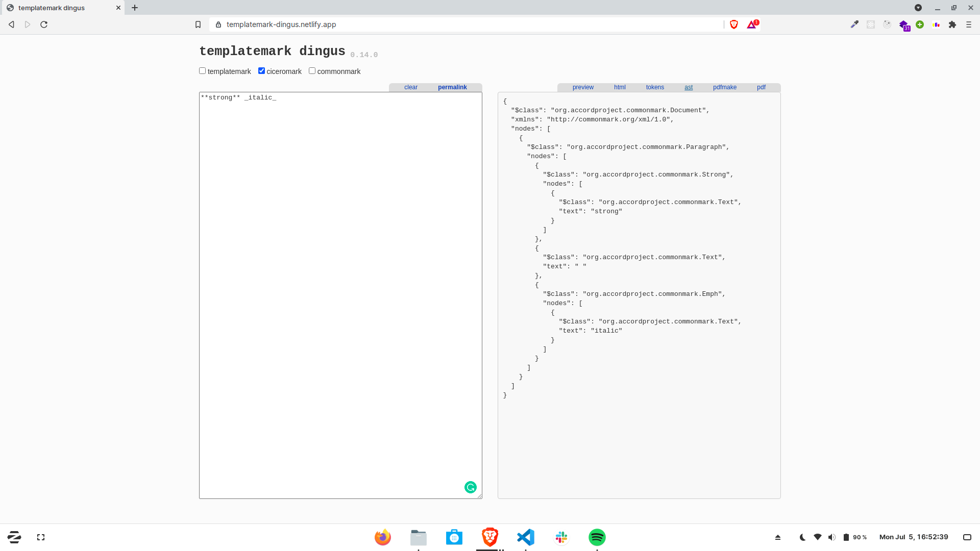Image resolution: width=980 pixels, height=551 pixels.
Task: Open the browser hamburger menu
Action: 969,24
